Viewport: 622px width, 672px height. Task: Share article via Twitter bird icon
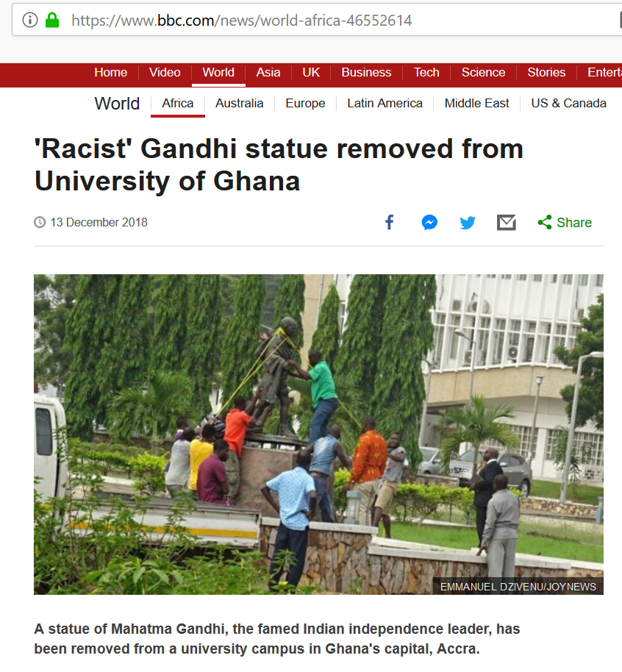[x=468, y=223]
